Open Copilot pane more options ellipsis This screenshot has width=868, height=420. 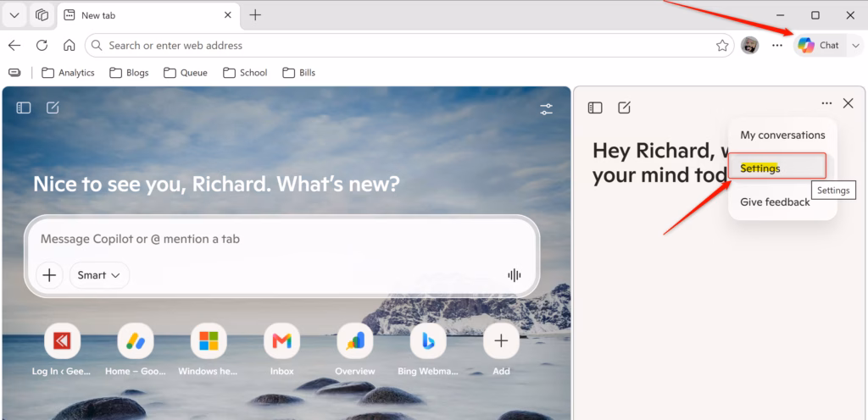tap(826, 103)
